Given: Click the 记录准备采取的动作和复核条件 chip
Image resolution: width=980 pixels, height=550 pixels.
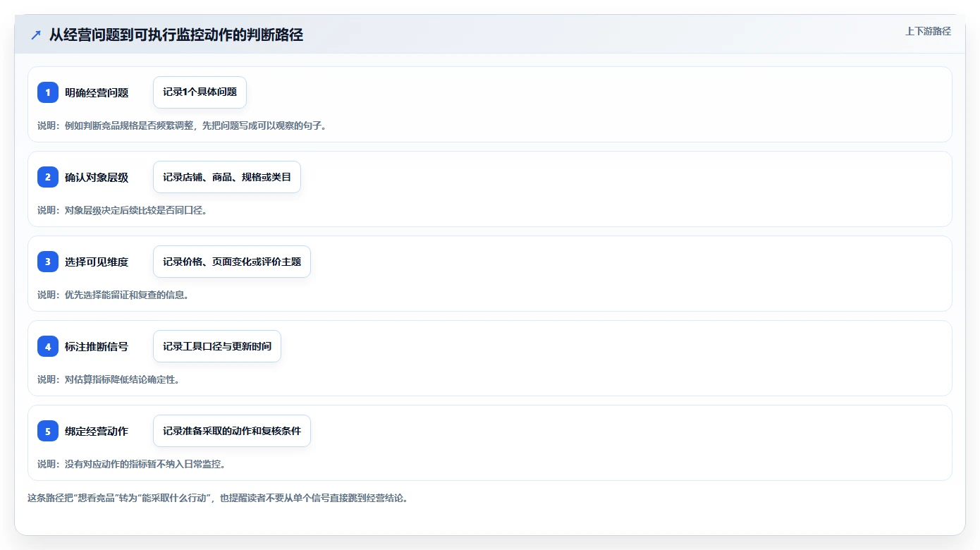Looking at the screenshot, I should (x=232, y=431).
